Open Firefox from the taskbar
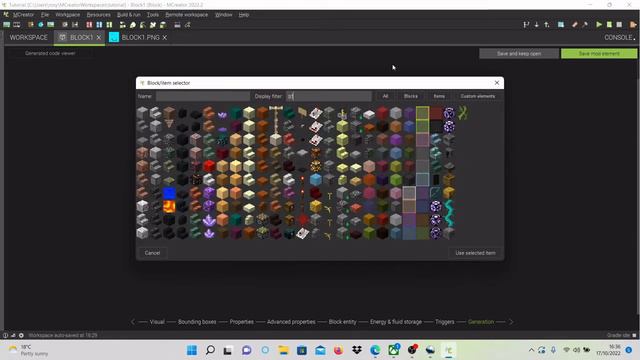This screenshot has width=640, height=360. [x=338, y=350]
